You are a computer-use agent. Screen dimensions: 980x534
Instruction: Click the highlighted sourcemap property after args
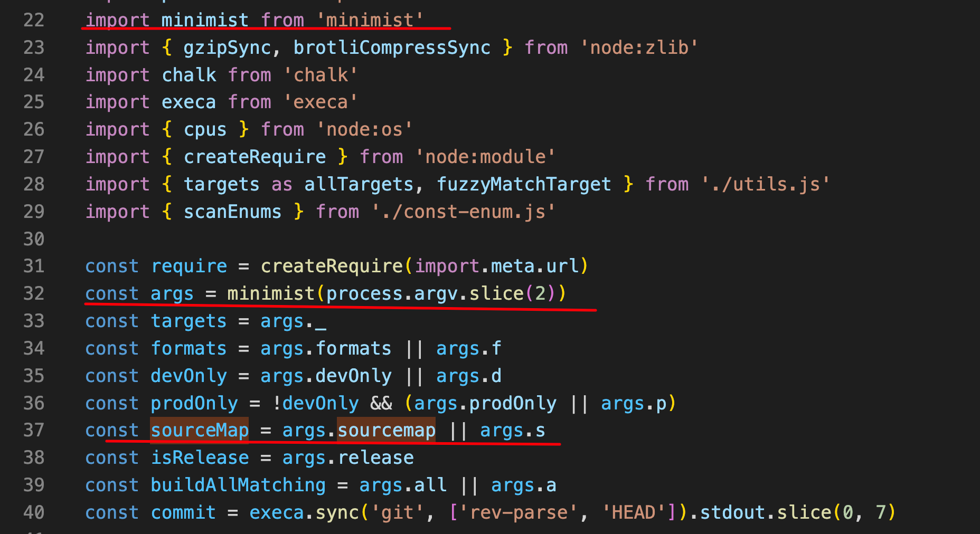point(387,431)
